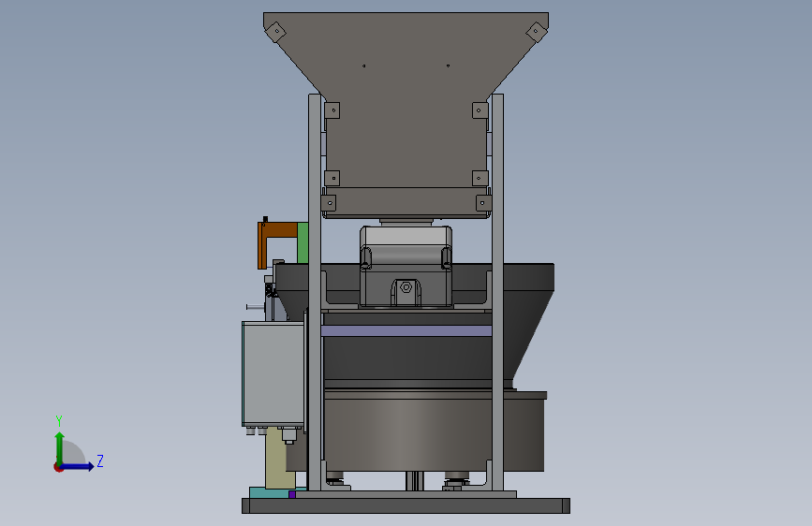Select the right vertical frame post
The height and width of the screenshot is (526, 812).
[x=497, y=291]
